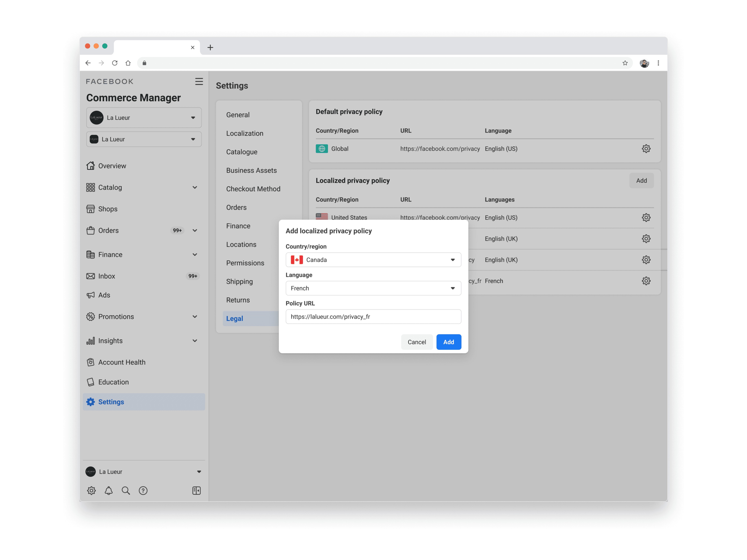Viewport: 747px width, 560px height.
Task: Click the Account Health clipboard icon
Action: point(90,362)
